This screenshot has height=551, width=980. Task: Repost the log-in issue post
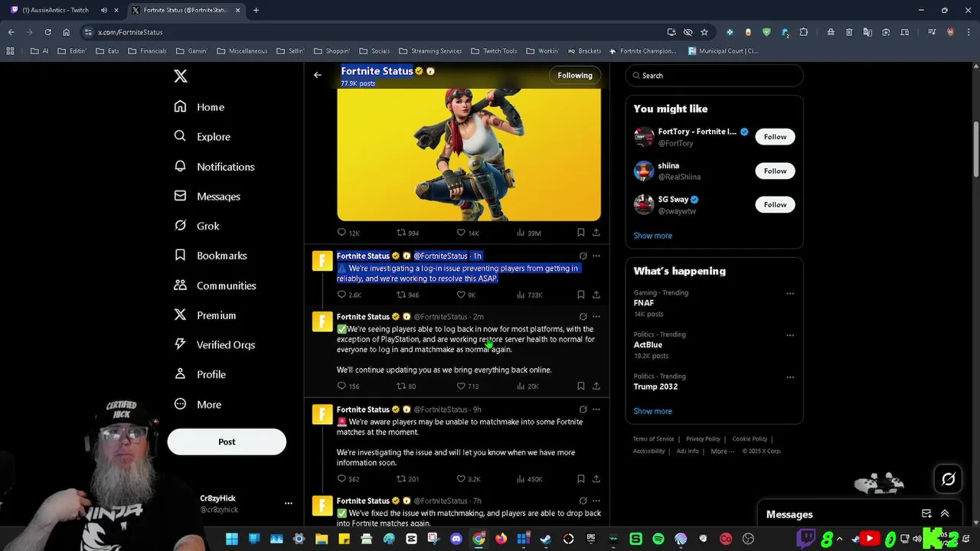click(x=400, y=295)
